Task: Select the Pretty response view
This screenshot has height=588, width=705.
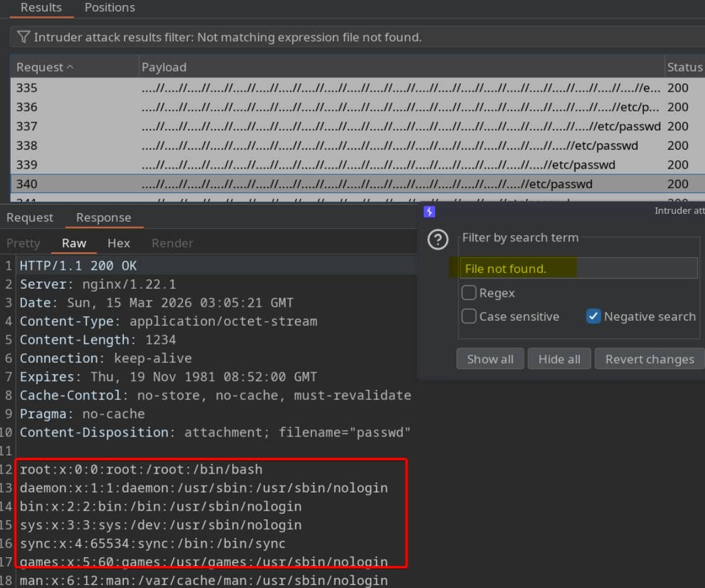Action: (23, 243)
